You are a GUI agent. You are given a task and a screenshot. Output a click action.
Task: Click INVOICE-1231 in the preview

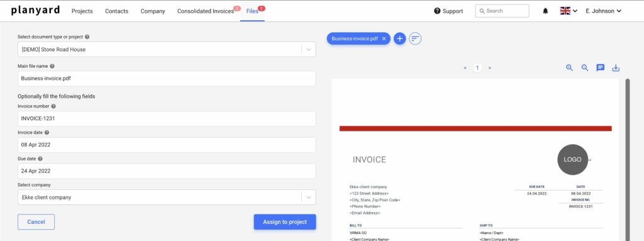[580, 206]
